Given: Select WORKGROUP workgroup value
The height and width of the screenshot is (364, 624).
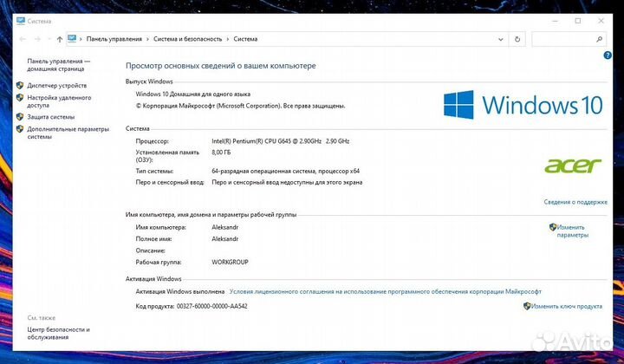Looking at the screenshot, I should (x=230, y=262).
